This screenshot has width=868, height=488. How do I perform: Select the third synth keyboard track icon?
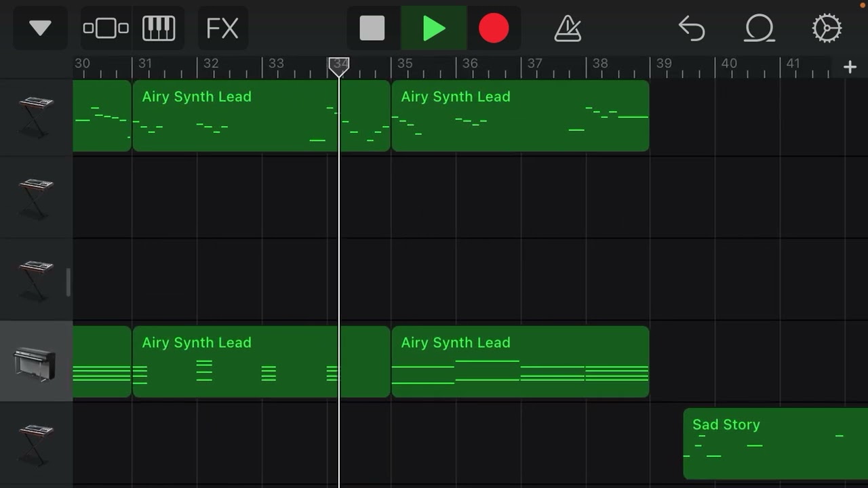(36, 280)
